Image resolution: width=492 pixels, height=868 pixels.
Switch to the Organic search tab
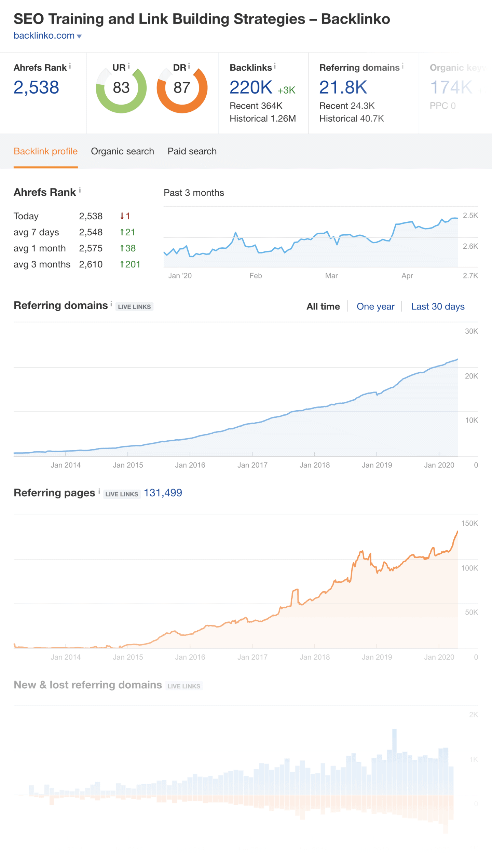122,151
